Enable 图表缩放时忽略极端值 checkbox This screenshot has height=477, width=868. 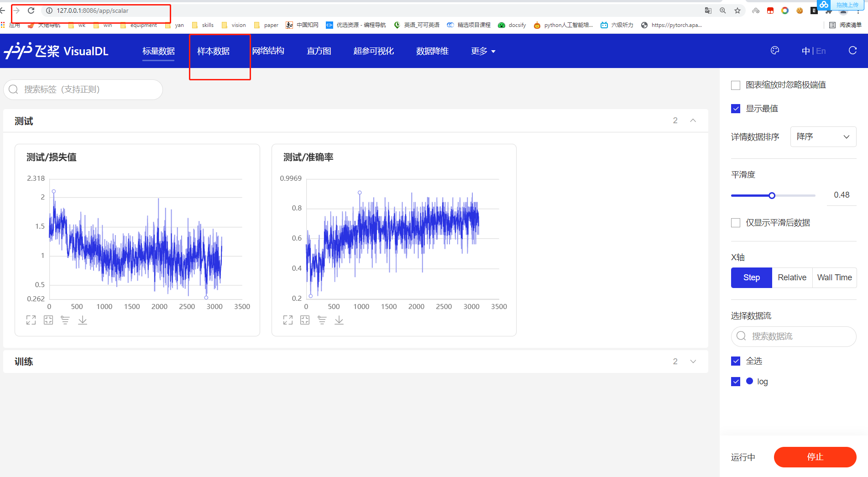[735, 85]
